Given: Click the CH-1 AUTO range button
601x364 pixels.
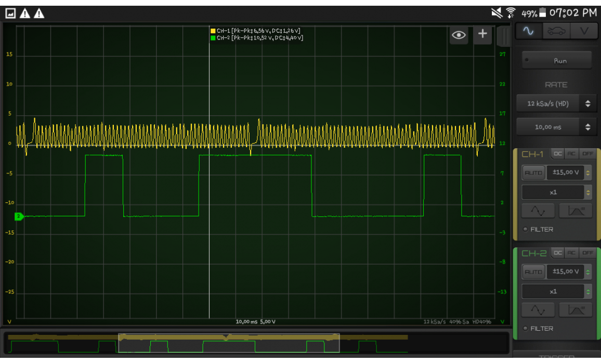Looking at the screenshot, I should click(x=533, y=173).
